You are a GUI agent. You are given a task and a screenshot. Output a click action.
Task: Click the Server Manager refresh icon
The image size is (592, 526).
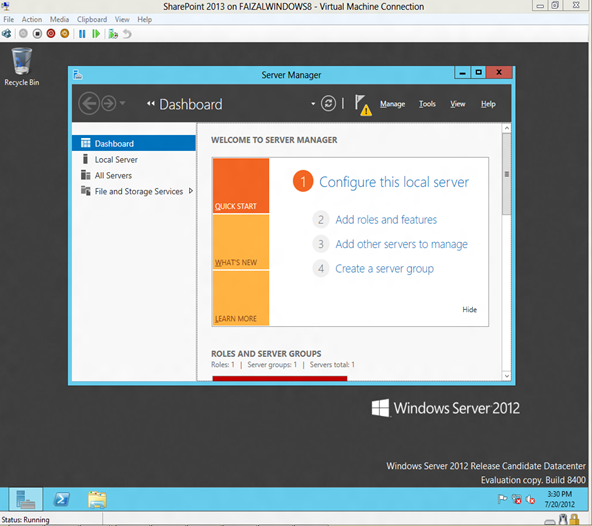tap(328, 103)
